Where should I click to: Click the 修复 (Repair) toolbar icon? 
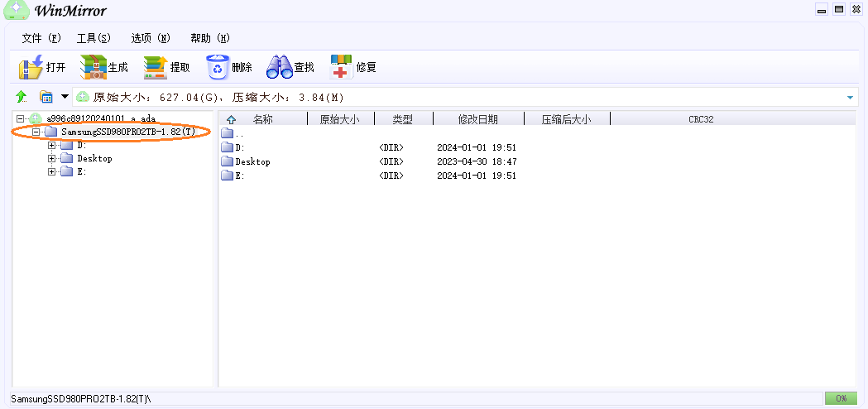pos(341,67)
